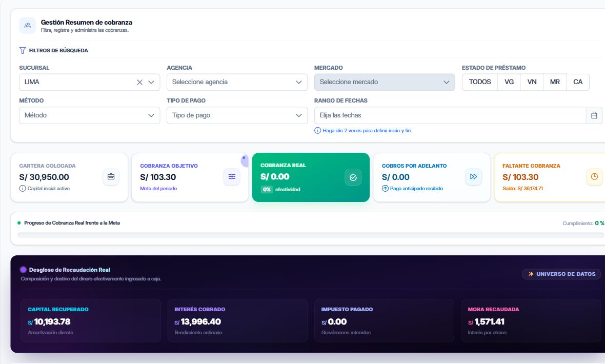The image size is (605, 364).
Task: Click the Mora Recaudada card
Action: coord(531,321)
